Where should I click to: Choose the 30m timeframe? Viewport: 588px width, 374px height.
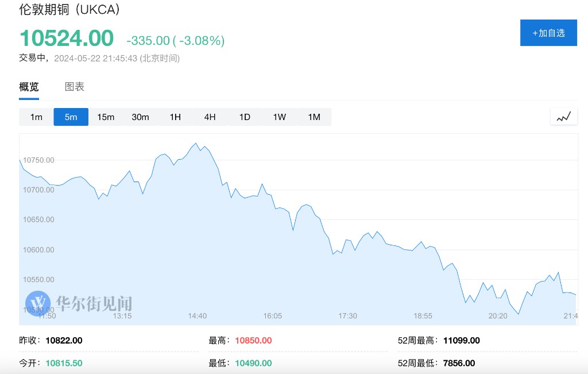point(140,117)
